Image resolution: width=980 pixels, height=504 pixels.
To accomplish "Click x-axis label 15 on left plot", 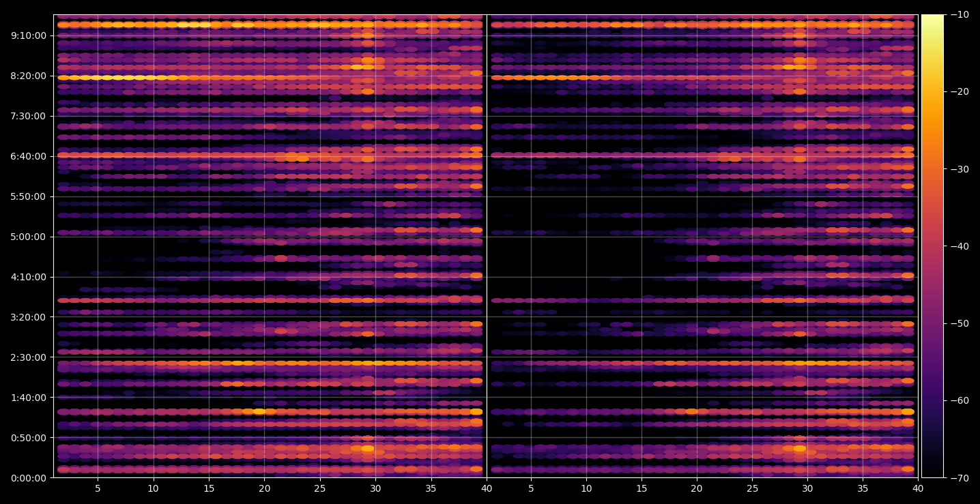I will [x=209, y=489].
